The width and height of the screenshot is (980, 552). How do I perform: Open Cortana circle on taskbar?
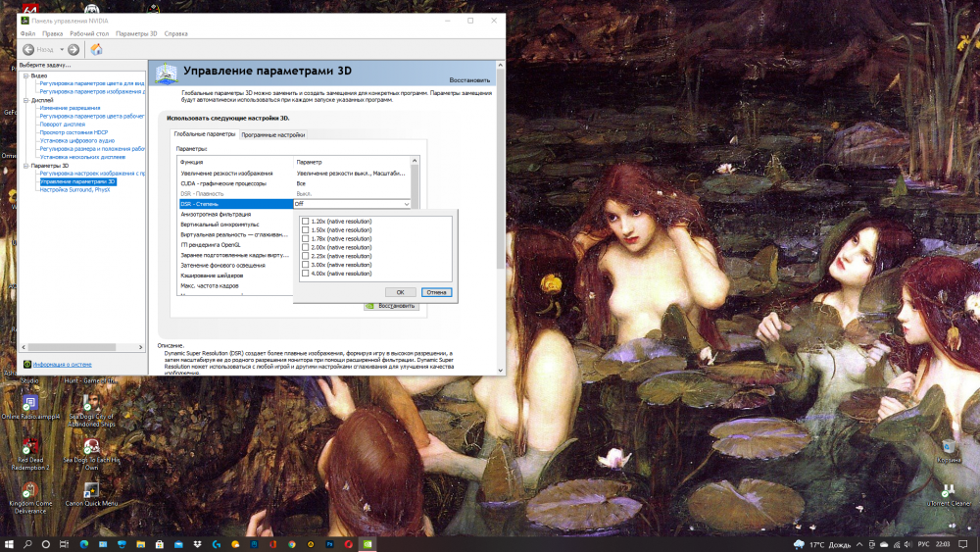click(x=46, y=544)
